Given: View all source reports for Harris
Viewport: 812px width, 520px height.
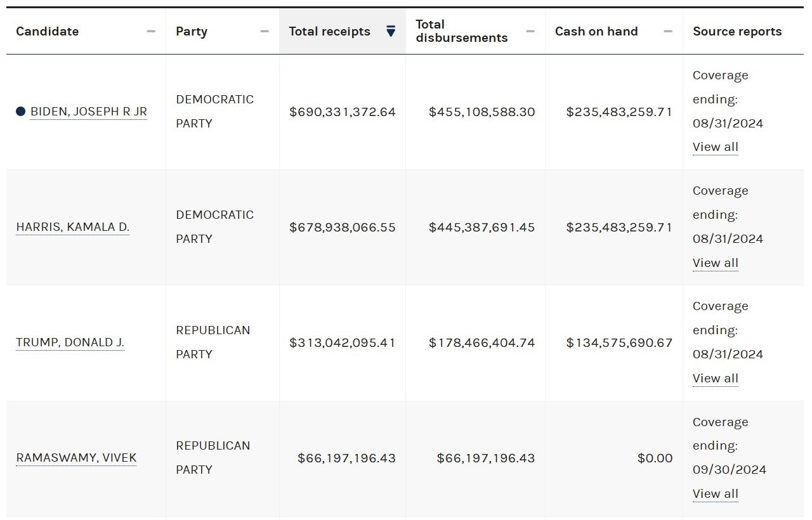Looking at the screenshot, I should tap(715, 263).
